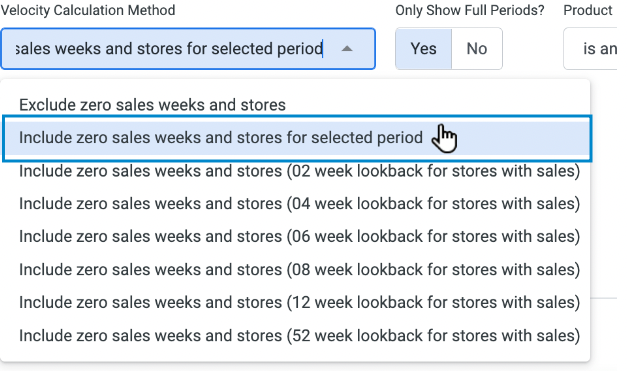This screenshot has height=371, width=627.
Task: Set Only Show Full Periods to No
Action: tap(477, 49)
